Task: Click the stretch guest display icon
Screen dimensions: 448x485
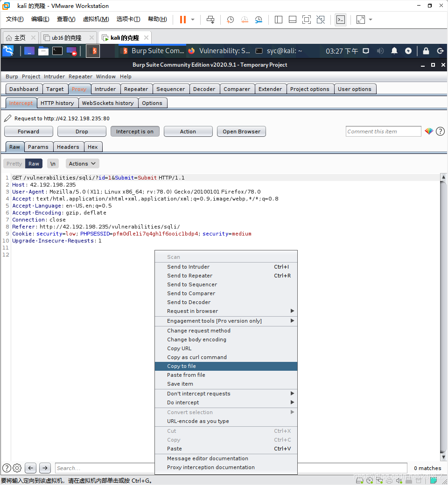Action: [x=361, y=20]
